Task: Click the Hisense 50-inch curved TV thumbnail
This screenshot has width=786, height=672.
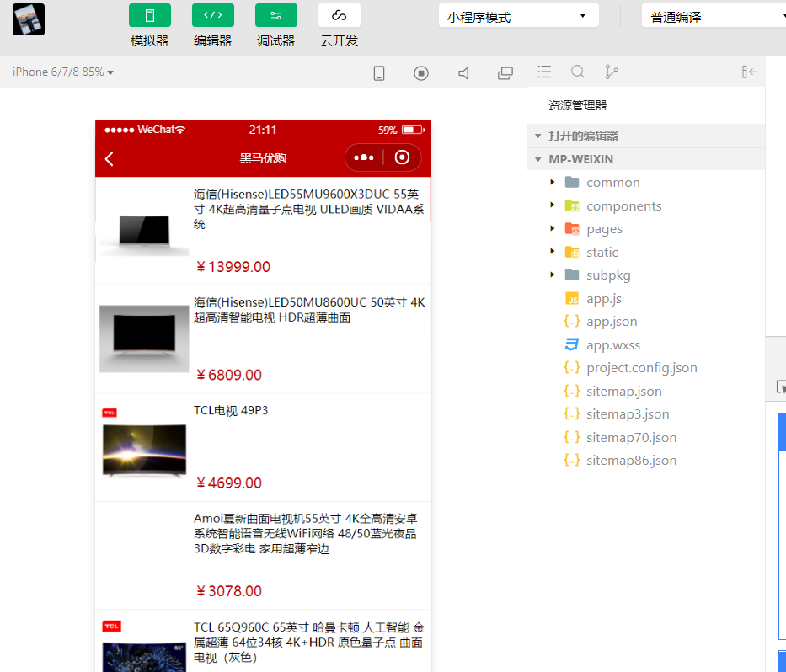Action: 144,339
